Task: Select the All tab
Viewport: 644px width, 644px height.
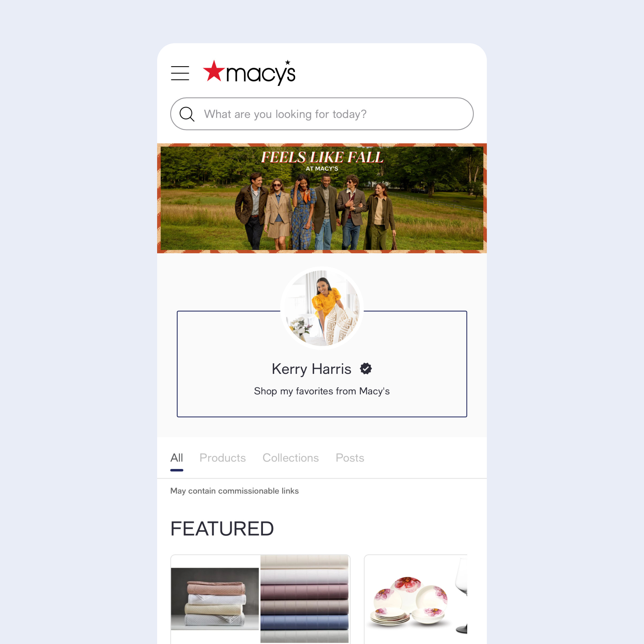Action: (x=177, y=458)
